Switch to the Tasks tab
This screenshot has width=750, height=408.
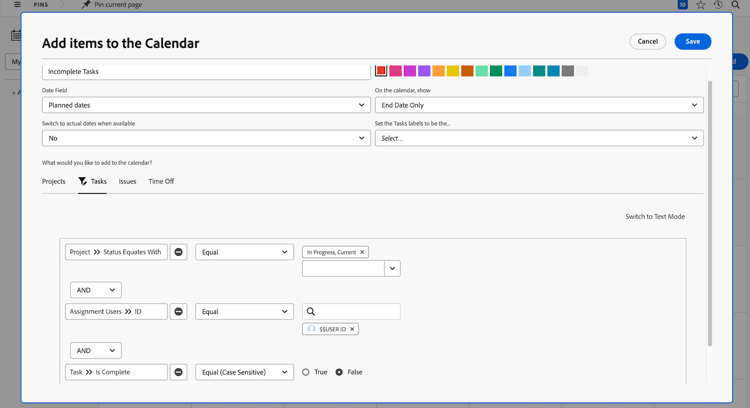(x=99, y=181)
